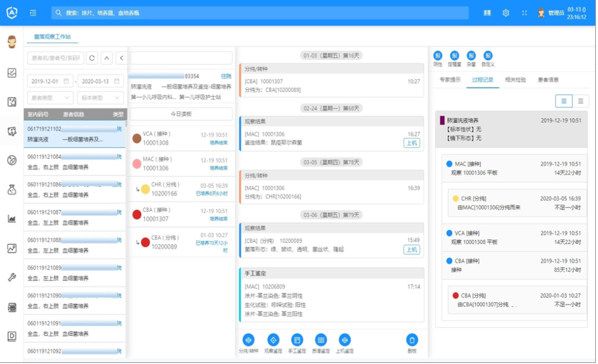Switch process record to list view
This screenshot has width=598, height=364.
580,101
